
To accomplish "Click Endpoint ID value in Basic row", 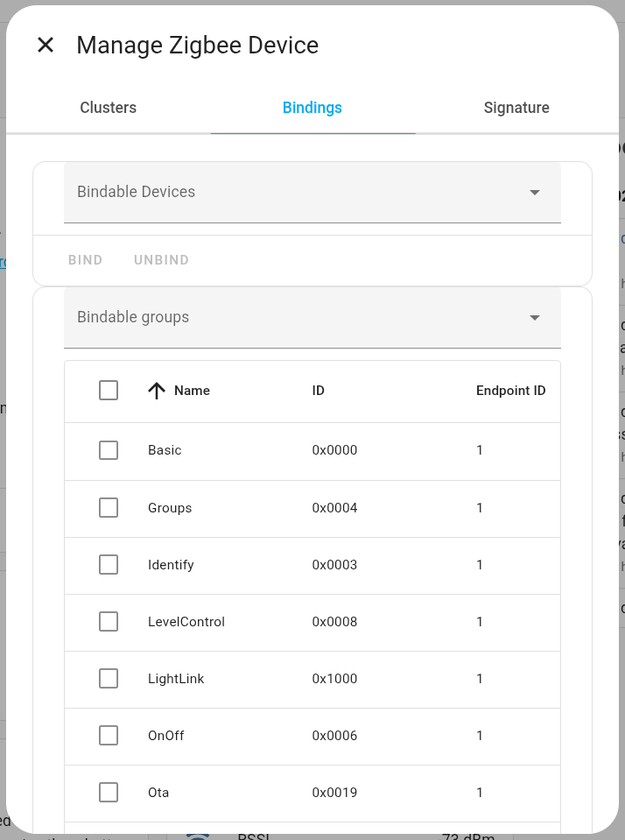I will (480, 450).
